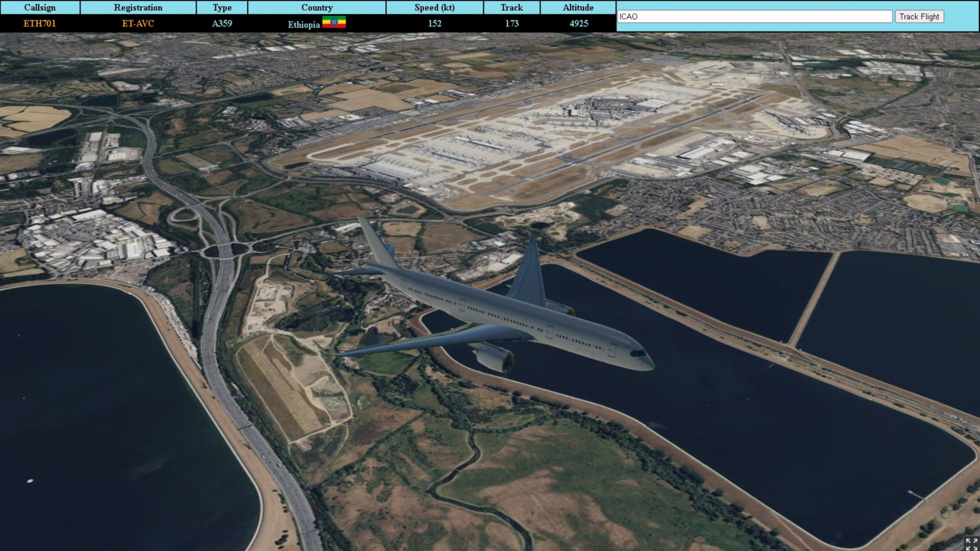The height and width of the screenshot is (551, 980).
Task: Focus the ICAO input field
Action: 754,16
